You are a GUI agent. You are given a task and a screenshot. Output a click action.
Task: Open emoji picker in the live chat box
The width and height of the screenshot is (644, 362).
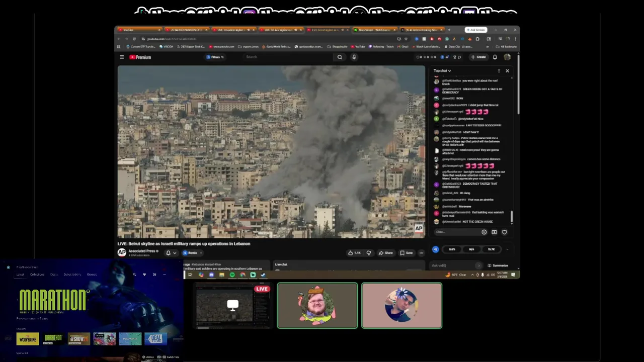pos(484,232)
